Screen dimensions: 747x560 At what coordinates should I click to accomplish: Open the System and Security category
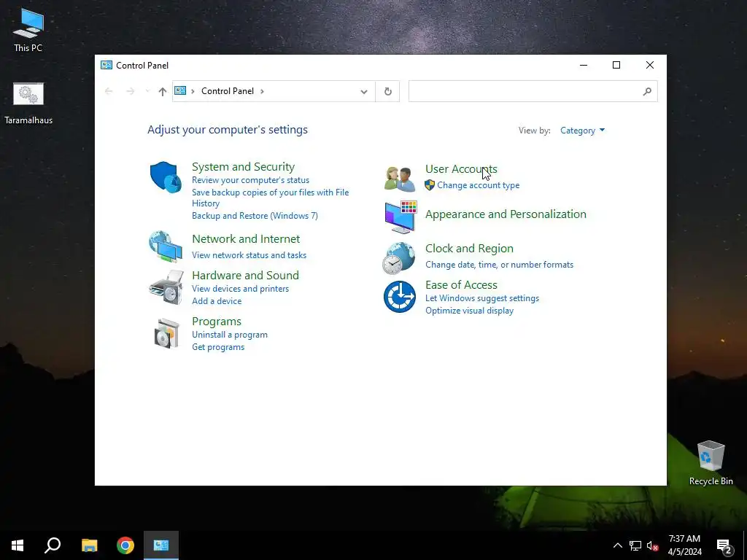[x=243, y=167]
